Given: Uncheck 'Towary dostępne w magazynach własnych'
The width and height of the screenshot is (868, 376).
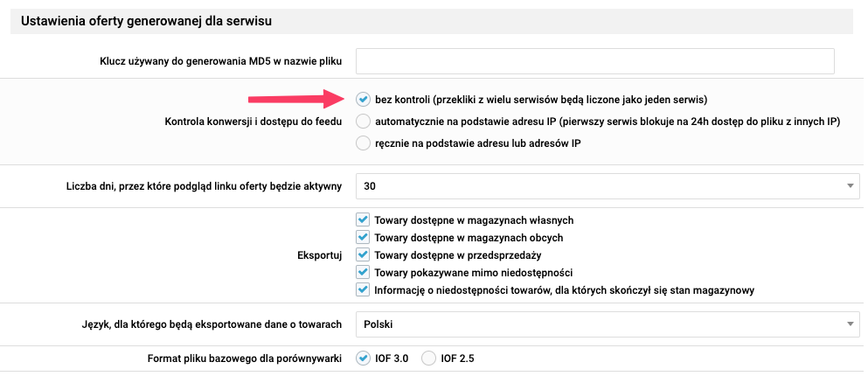Looking at the screenshot, I should [x=363, y=219].
